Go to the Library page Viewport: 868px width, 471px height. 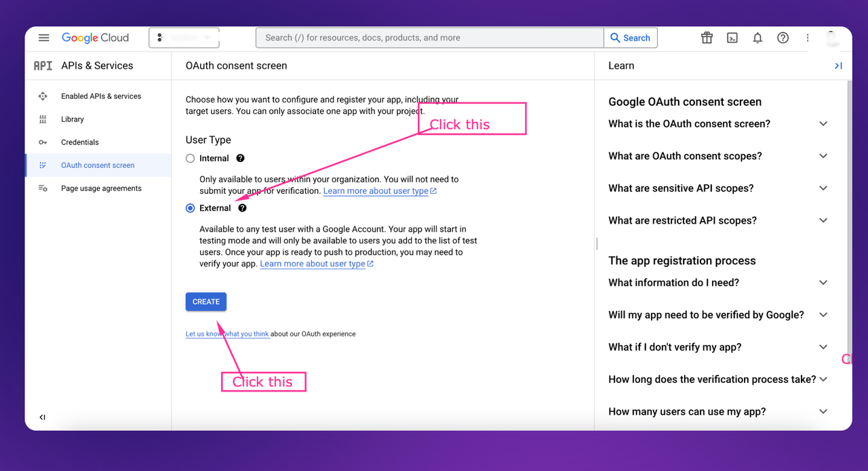pyautogui.click(x=73, y=119)
